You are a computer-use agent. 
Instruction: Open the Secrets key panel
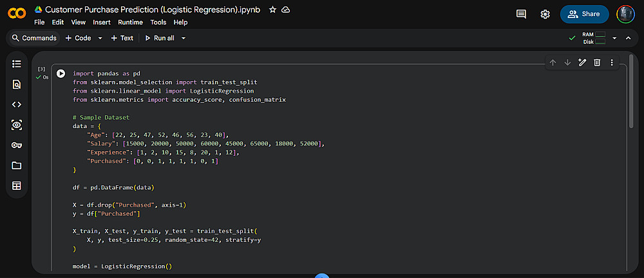(17, 145)
